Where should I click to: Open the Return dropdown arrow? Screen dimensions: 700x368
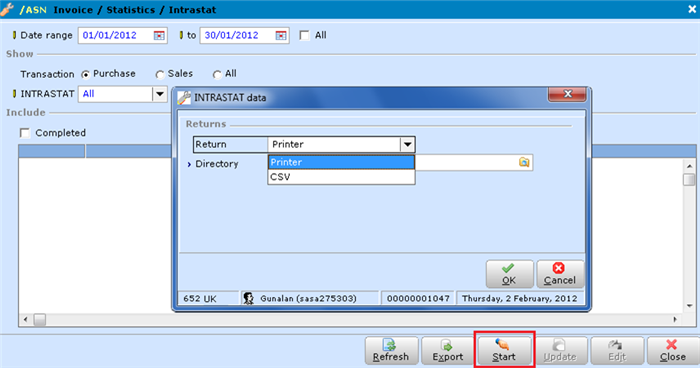click(408, 144)
